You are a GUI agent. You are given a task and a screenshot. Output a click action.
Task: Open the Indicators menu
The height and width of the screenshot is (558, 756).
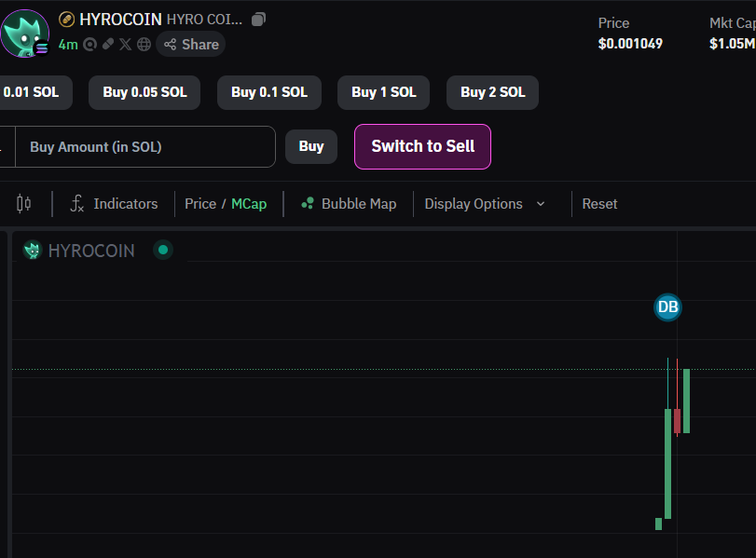click(115, 204)
